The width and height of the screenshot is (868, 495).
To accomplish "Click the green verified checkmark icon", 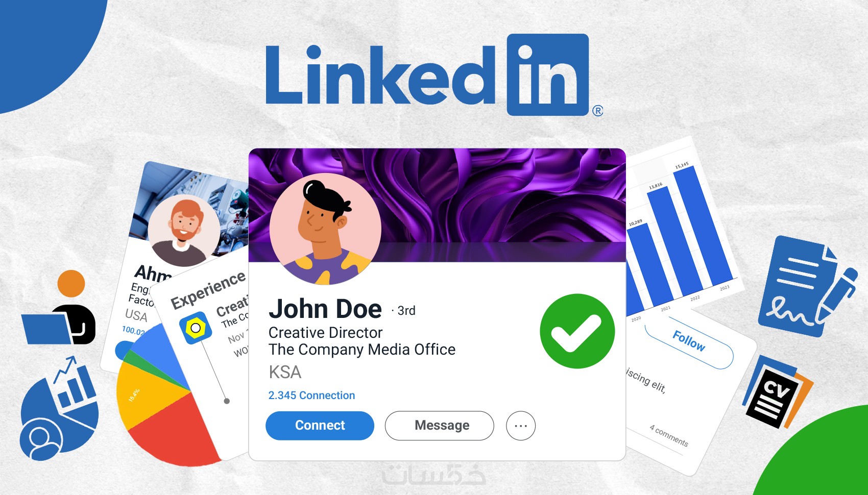I will click(x=577, y=331).
